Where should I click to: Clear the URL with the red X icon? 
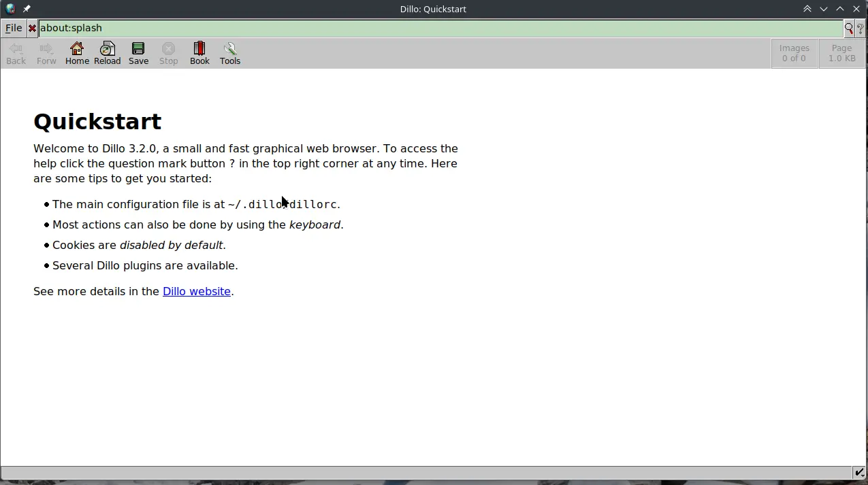coord(32,29)
